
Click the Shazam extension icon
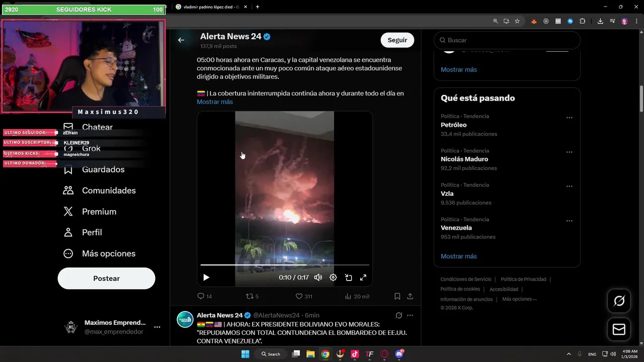(570, 21)
